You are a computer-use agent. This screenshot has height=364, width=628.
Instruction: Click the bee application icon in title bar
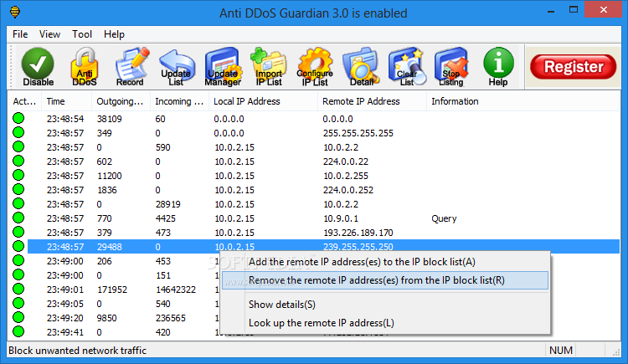pos(15,12)
